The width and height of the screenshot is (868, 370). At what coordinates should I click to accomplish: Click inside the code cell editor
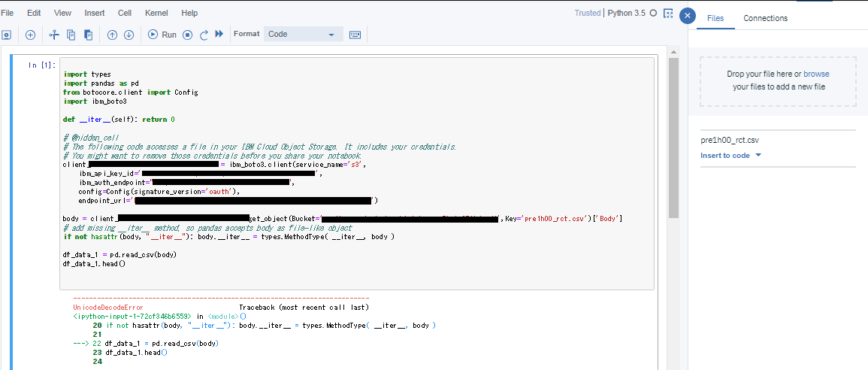[x=356, y=174]
